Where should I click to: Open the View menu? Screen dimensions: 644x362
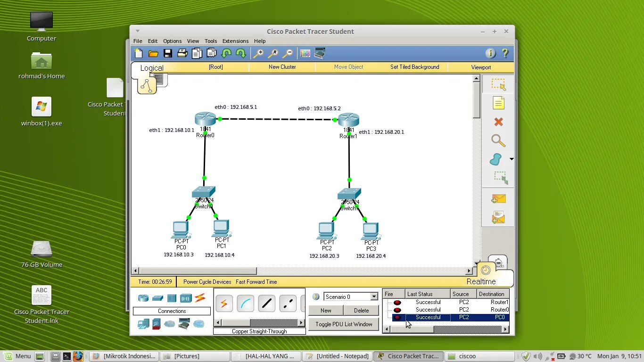click(193, 41)
